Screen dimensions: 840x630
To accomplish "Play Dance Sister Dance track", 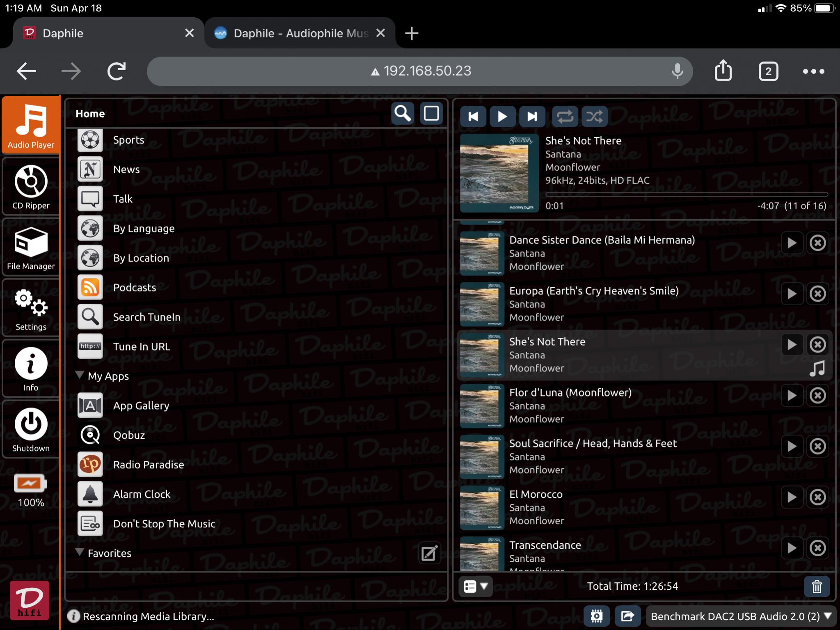I will tap(792, 243).
